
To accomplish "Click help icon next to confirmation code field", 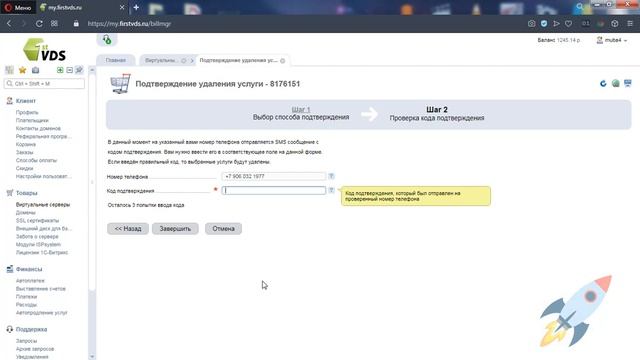I will (331, 190).
